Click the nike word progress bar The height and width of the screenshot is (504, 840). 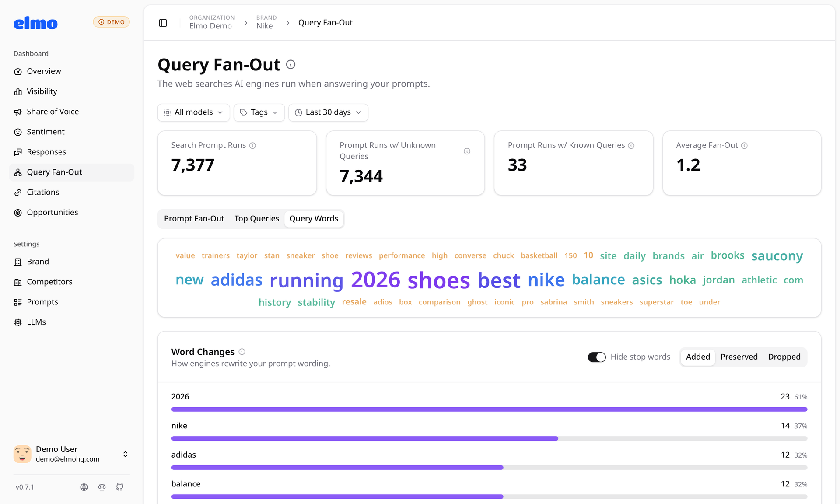pos(489,438)
